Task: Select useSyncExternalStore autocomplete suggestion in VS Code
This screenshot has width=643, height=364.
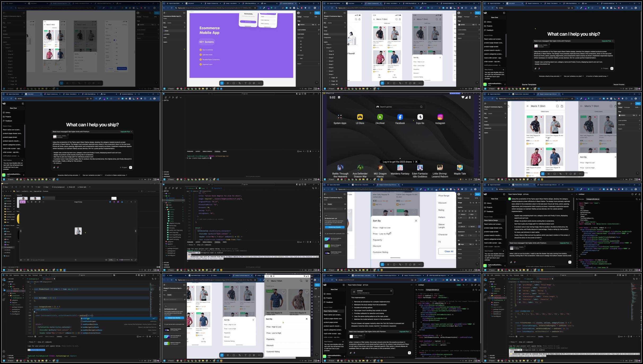Action: click(119, 333)
